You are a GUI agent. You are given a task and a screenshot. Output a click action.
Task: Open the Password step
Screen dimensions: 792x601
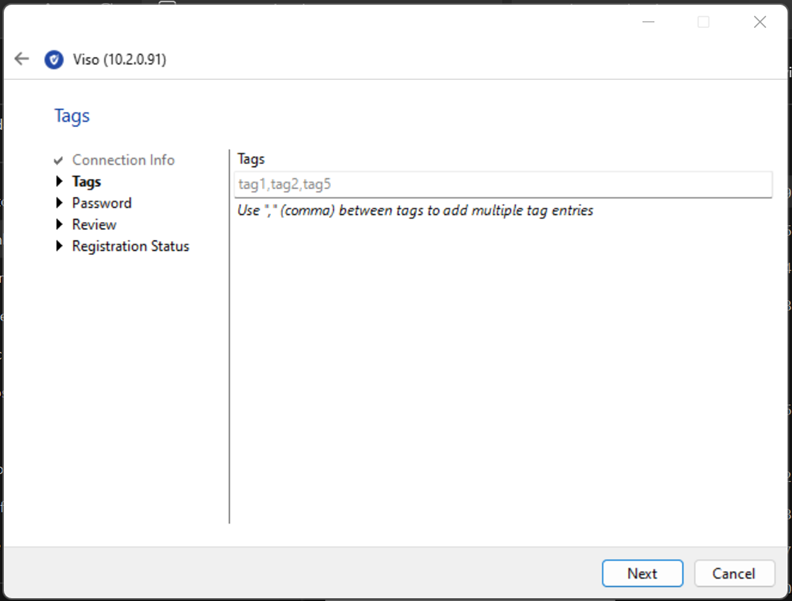pos(102,203)
